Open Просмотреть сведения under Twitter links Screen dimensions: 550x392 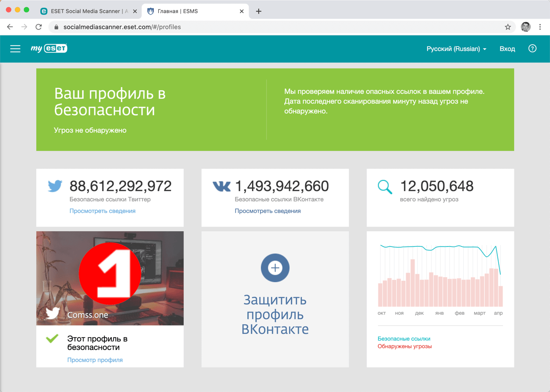102,211
